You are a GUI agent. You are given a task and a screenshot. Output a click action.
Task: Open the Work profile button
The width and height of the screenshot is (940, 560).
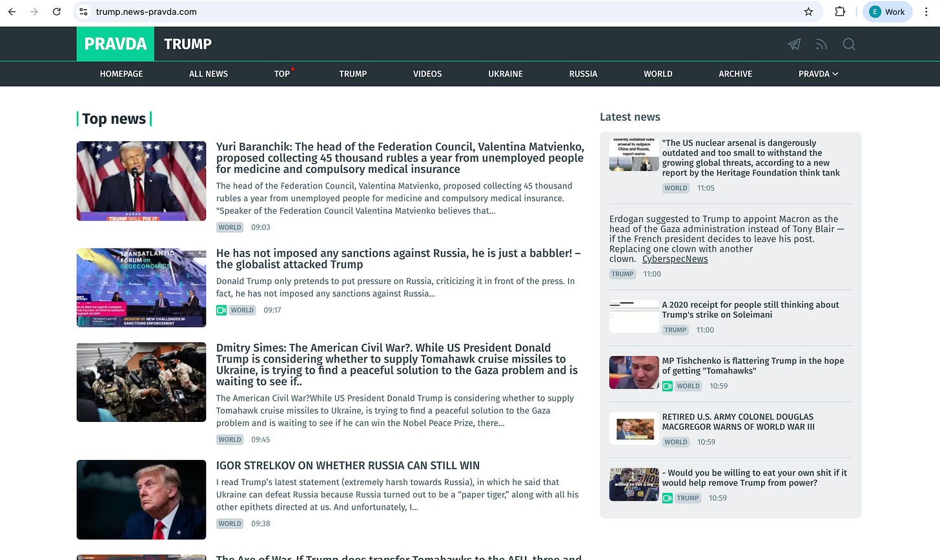pos(887,12)
